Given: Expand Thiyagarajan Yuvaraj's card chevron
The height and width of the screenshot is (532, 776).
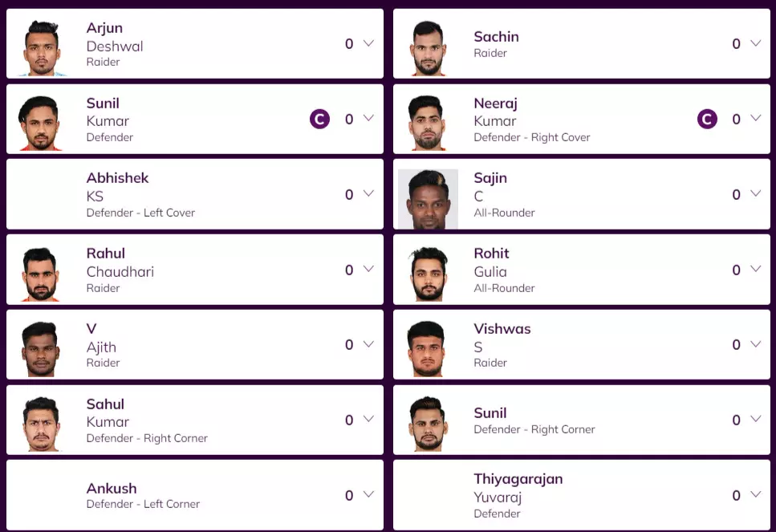Looking at the screenshot, I should [x=755, y=494].
